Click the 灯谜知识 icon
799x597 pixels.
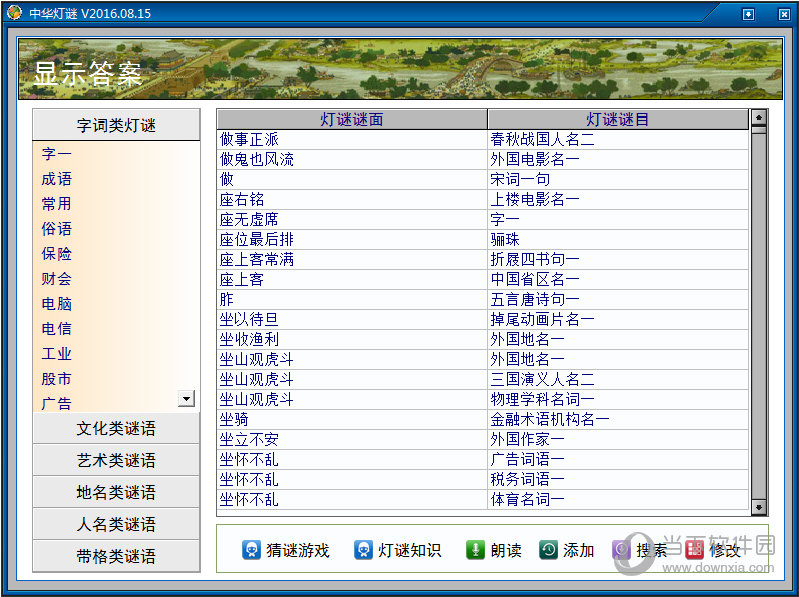[x=363, y=550]
